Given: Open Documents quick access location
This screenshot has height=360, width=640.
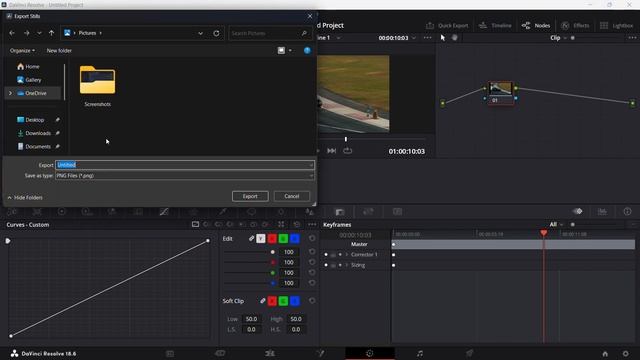Looking at the screenshot, I should pos(34,147).
